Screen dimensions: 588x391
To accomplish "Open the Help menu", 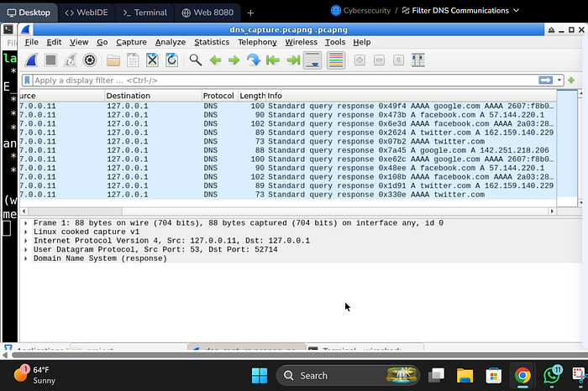I will 362,42.
